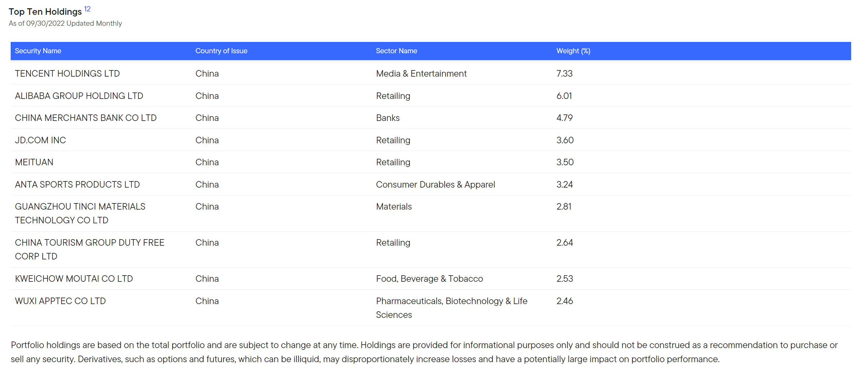Click weight value 3.24
This screenshot has width=868, height=379.
point(565,185)
